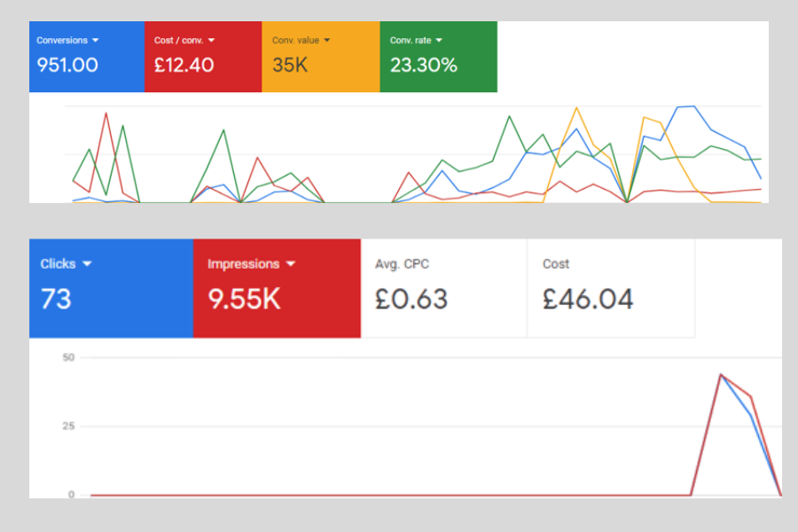Open the Cost / conv. metric dropdown

coord(213,39)
